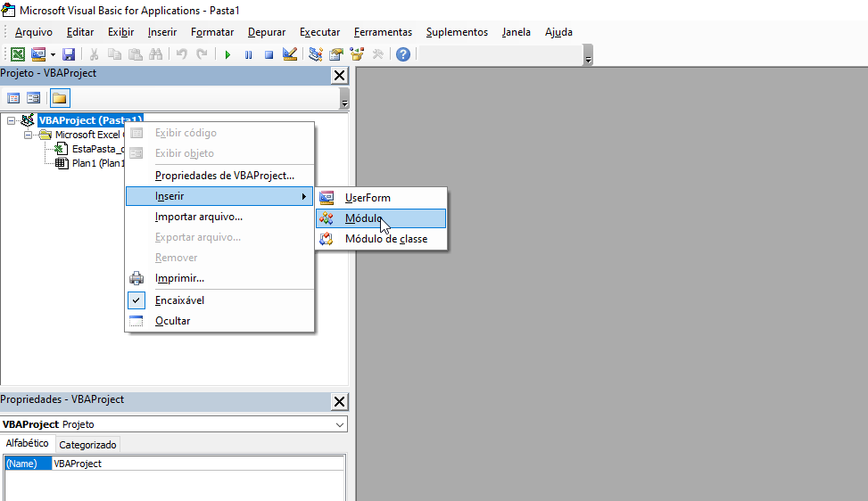Insert a Módulo from the submenu
The width and height of the screenshot is (868, 501).
(381, 218)
